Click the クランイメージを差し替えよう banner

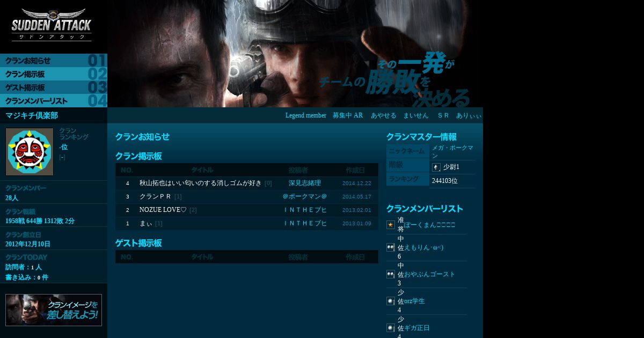coord(54,310)
